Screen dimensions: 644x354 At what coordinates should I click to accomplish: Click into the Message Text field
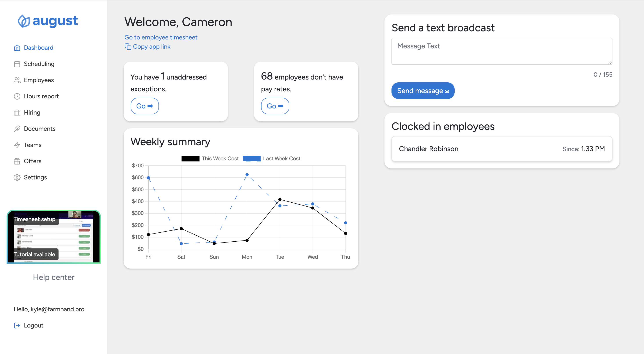click(502, 51)
